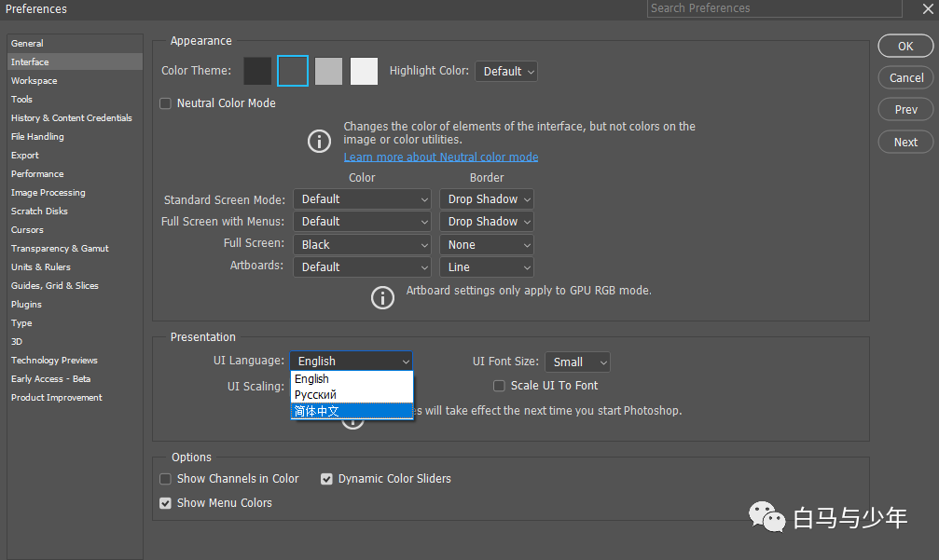
Task: Open Full Screen with Menus border dropdown
Action: click(x=487, y=222)
